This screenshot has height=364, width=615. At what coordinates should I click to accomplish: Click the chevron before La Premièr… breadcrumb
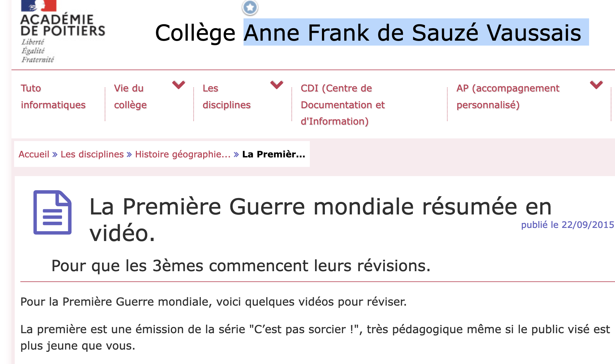[236, 154]
